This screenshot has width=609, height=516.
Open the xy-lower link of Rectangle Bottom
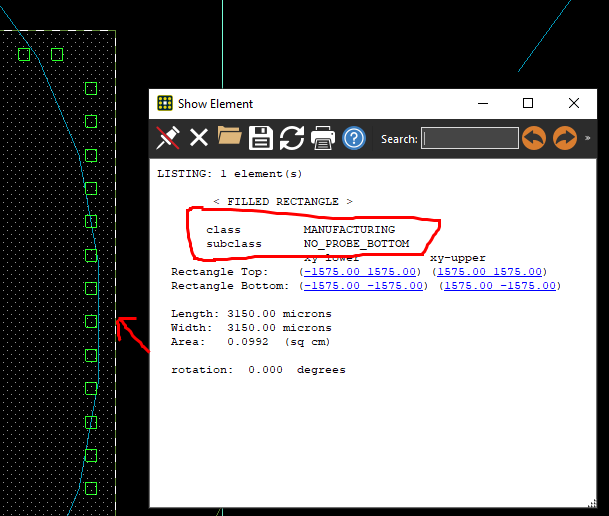tap(363, 286)
